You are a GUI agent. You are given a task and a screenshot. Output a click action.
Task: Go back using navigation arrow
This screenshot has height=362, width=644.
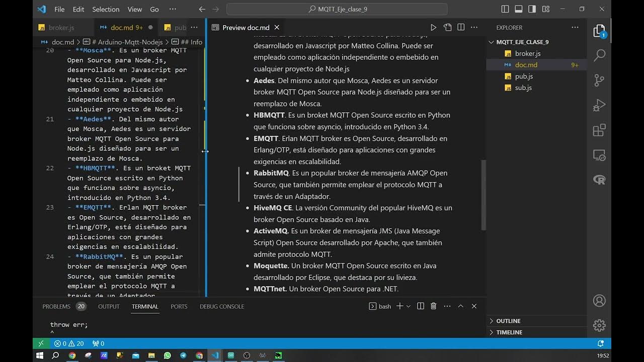(202, 9)
